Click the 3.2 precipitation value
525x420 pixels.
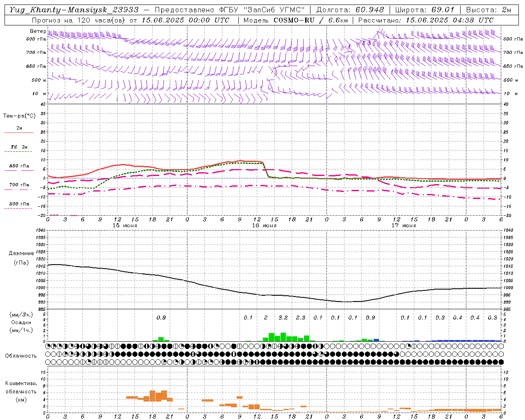[283, 317]
